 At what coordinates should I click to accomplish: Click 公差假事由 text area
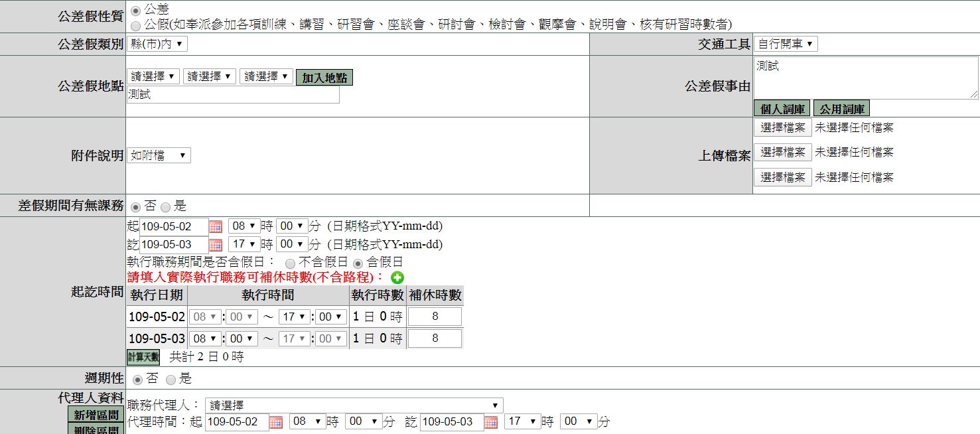click(x=865, y=78)
